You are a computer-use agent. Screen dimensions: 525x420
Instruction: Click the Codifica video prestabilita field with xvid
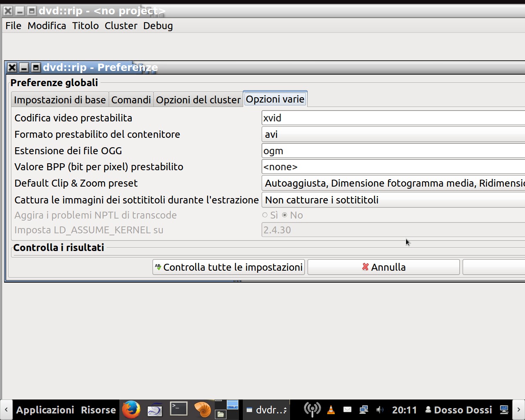tap(393, 118)
